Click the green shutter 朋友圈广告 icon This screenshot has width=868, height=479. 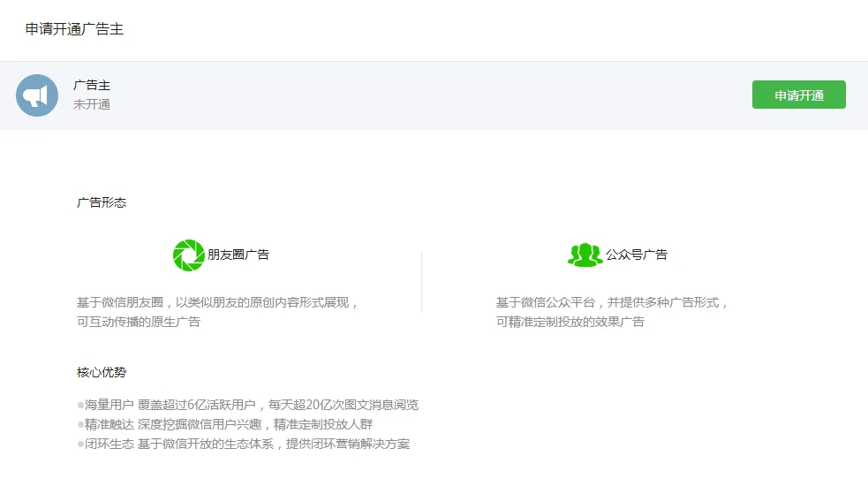188,255
